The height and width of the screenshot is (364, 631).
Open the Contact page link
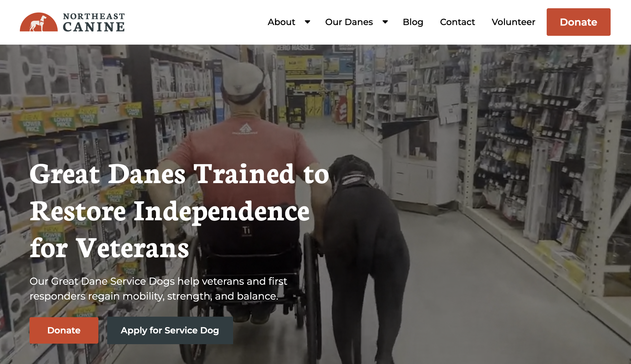[x=457, y=22]
